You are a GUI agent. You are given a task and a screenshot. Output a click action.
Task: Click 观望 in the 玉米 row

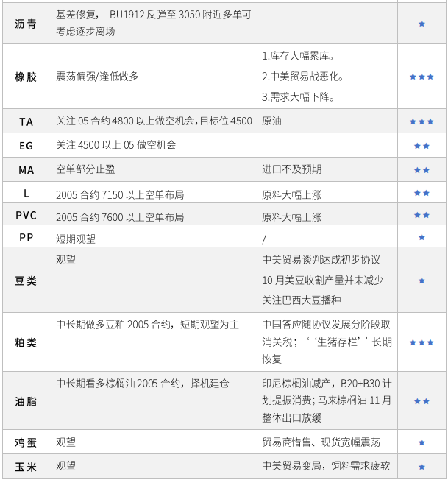coord(65,466)
